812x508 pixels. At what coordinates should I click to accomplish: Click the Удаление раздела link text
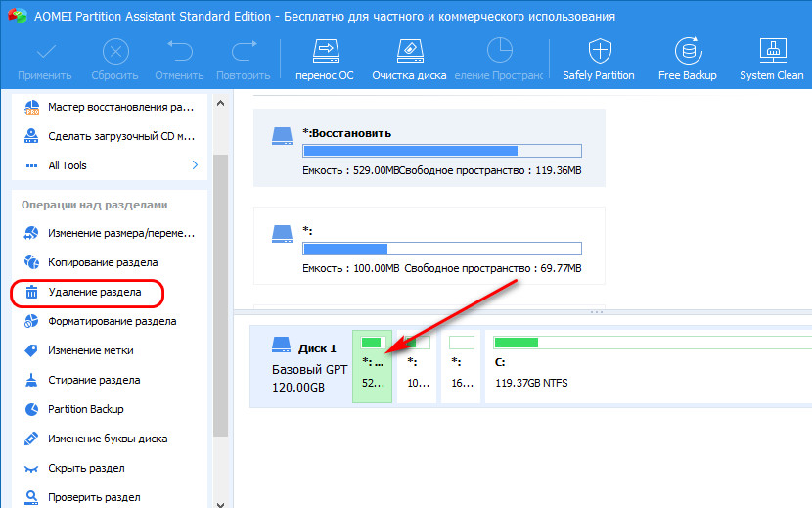point(95,292)
